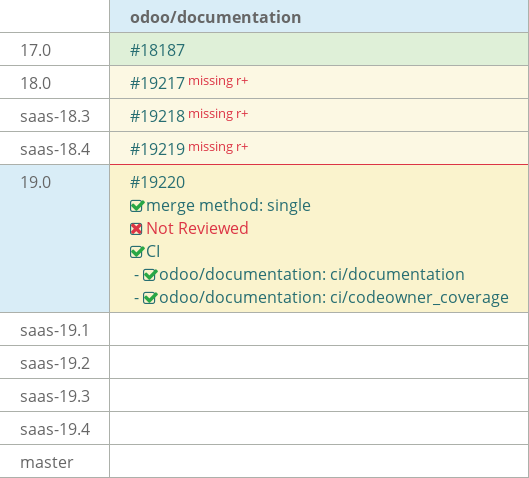Click the 'Not Reviewed' status text
Viewport: 529px width, 478px height.
coord(197,228)
